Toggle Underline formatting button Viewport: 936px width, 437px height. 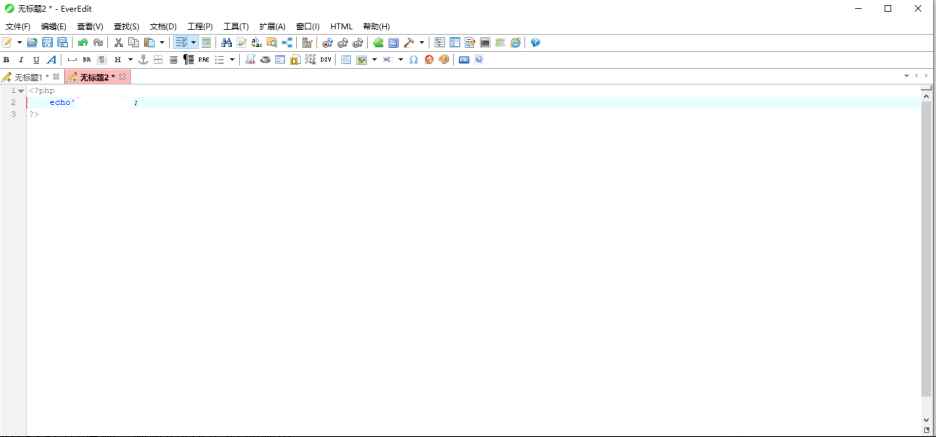tap(35, 60)
